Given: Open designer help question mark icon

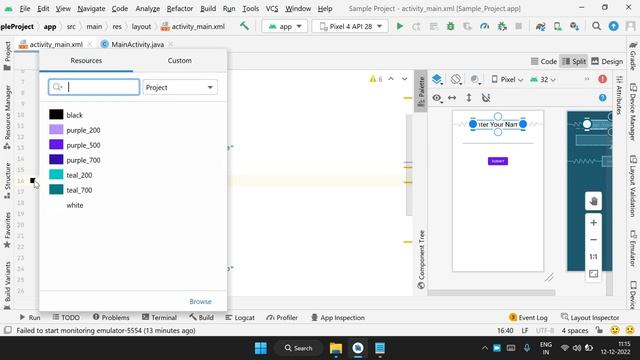Looking at the screenshot, I should [x=602, y=98].
